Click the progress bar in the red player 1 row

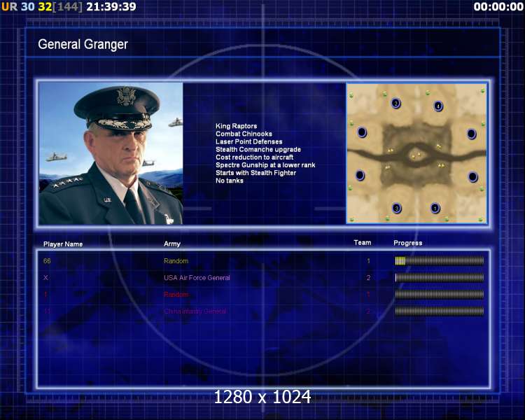tap(440, 295)
